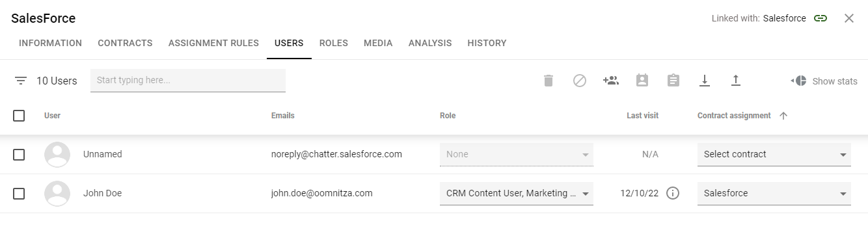Screen dimensions: 868x234
Task: Sort by the Role column header
Action: point(448,116)
